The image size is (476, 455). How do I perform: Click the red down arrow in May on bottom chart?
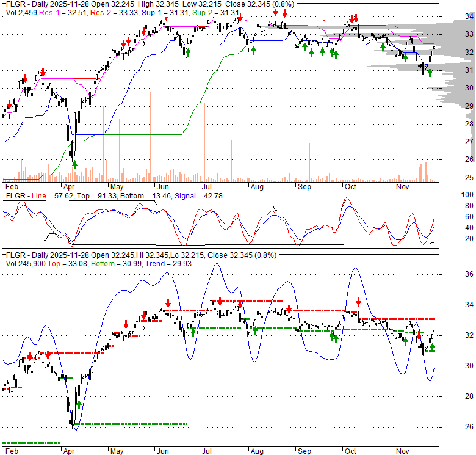click(126, 324)
